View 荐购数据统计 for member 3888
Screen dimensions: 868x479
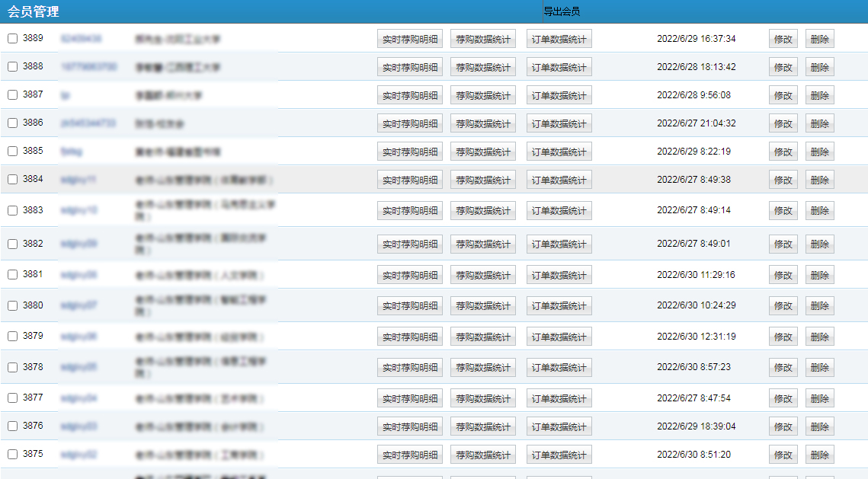point(483,67)
